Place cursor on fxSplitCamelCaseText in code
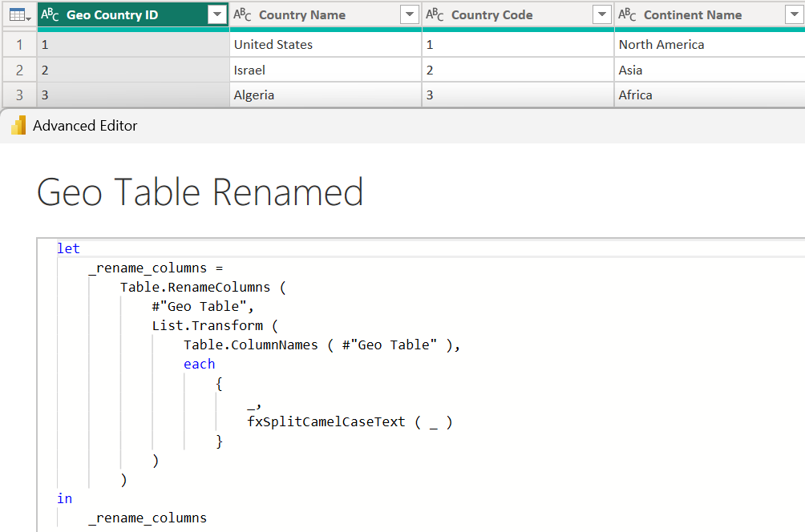805x532 pixels. coord(326,422)
